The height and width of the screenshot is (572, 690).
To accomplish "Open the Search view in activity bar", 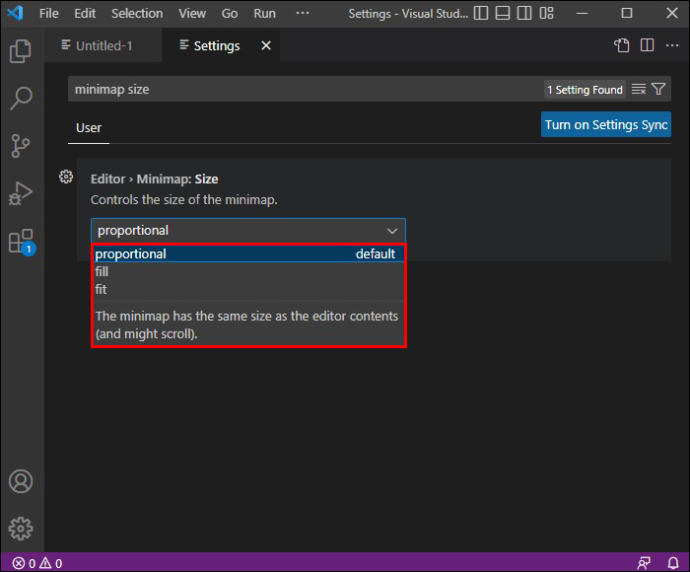I will [x=21, y=98].
